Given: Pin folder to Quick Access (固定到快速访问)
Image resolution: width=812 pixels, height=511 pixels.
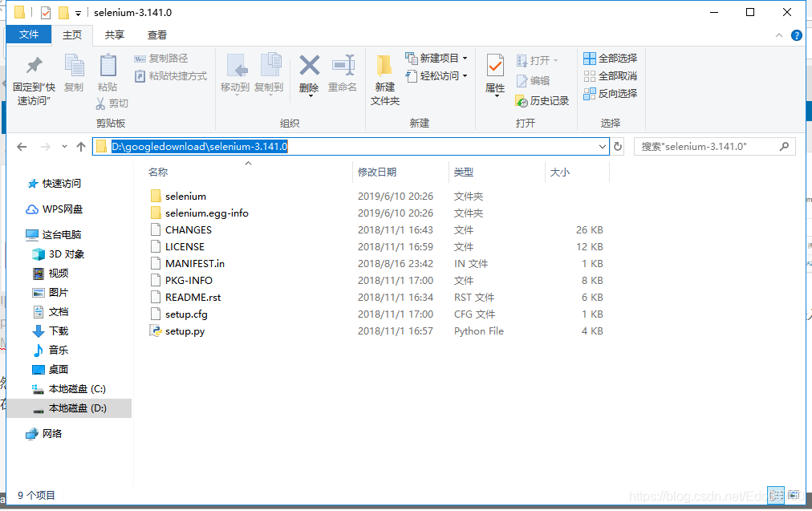Looking at the screenshot, I should pyautogui.click(x=34, y=81).
